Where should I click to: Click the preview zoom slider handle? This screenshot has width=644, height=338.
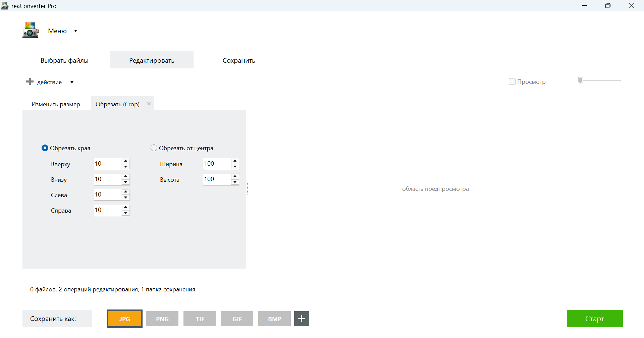pos(581,80)
